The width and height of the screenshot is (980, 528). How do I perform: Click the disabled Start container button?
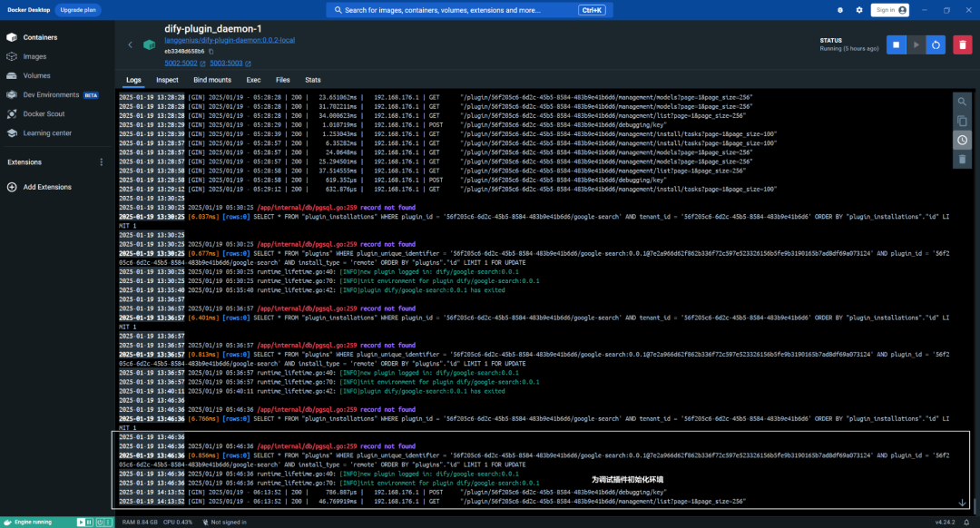(916, 45)
